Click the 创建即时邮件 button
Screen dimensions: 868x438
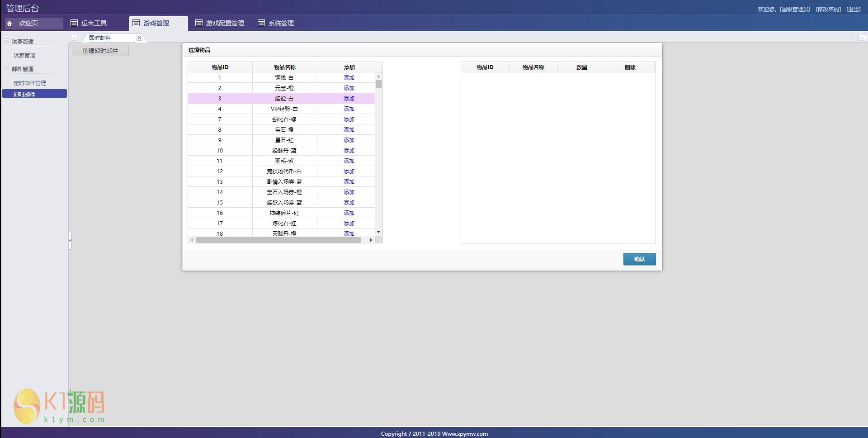pos(100,51)
